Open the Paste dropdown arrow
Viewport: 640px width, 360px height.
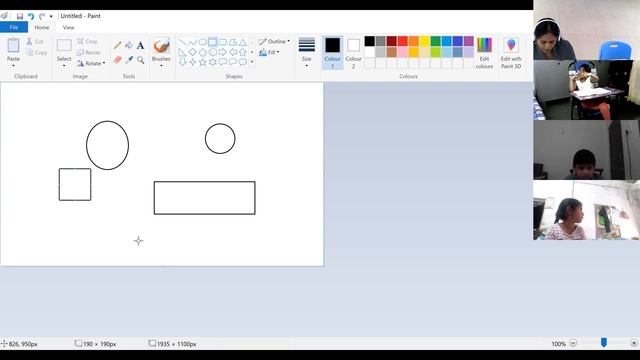point(13,65)
